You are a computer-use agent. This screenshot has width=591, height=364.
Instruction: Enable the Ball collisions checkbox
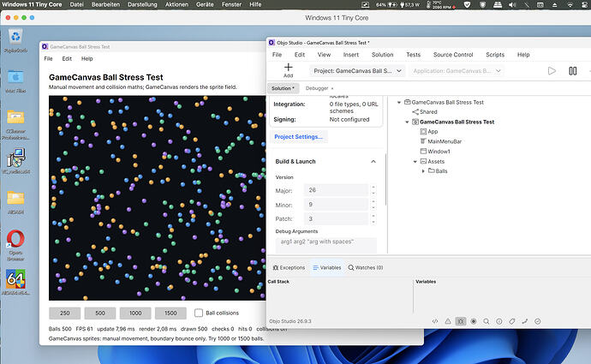199,313
